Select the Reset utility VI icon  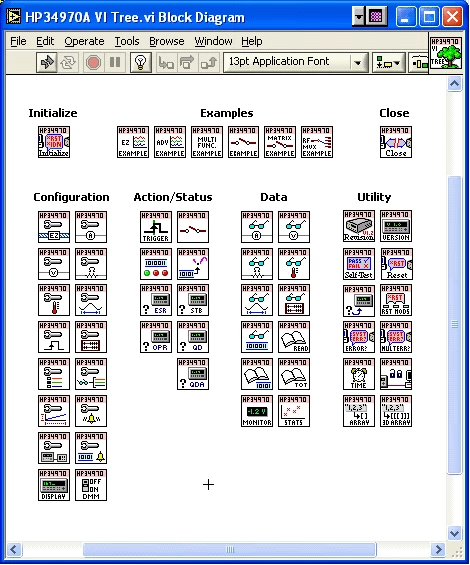pos(396,264)
